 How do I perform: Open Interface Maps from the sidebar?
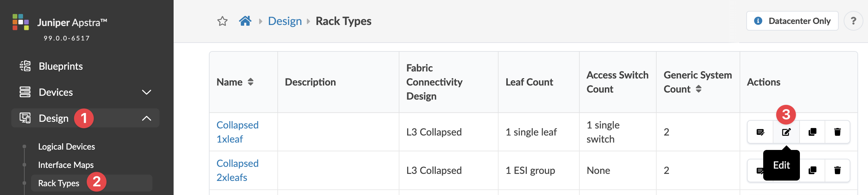66,165
